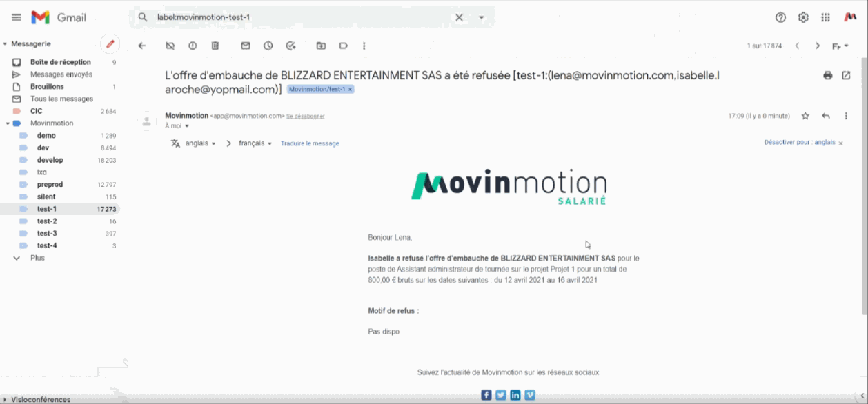Go to the newer message arrow
Screen dimensions: 868x404
[x=797, y=46]
